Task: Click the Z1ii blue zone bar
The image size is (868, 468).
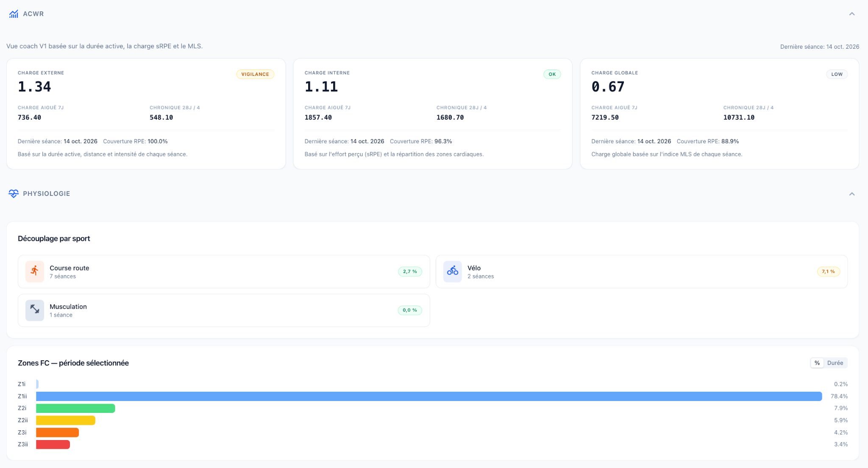Action: coord(429,396)
